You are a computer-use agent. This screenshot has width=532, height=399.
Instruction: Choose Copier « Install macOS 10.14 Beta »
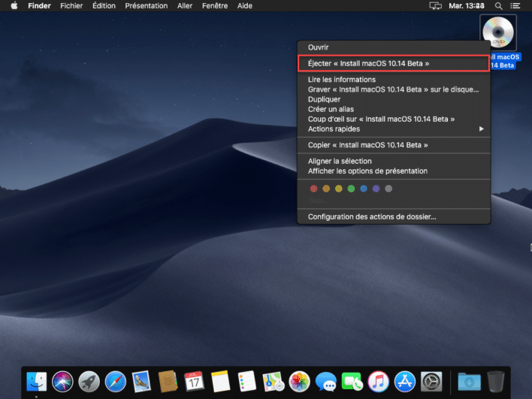click(x=394, y=145)
